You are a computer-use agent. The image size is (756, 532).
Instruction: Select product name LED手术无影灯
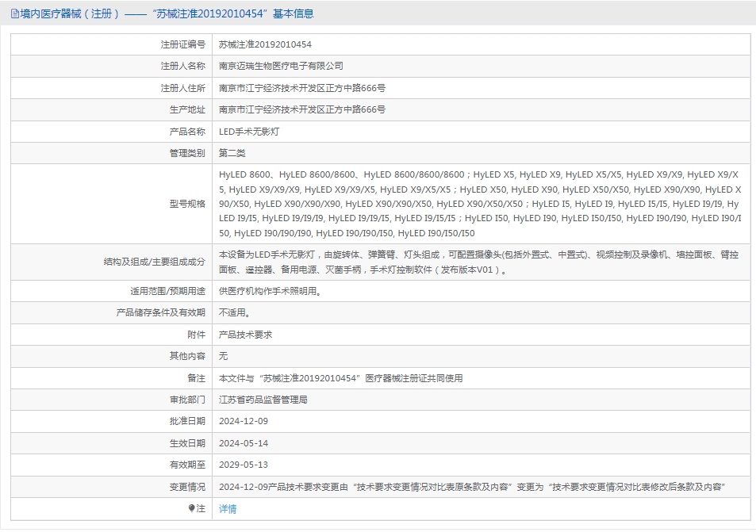click(x=248, y=132)
